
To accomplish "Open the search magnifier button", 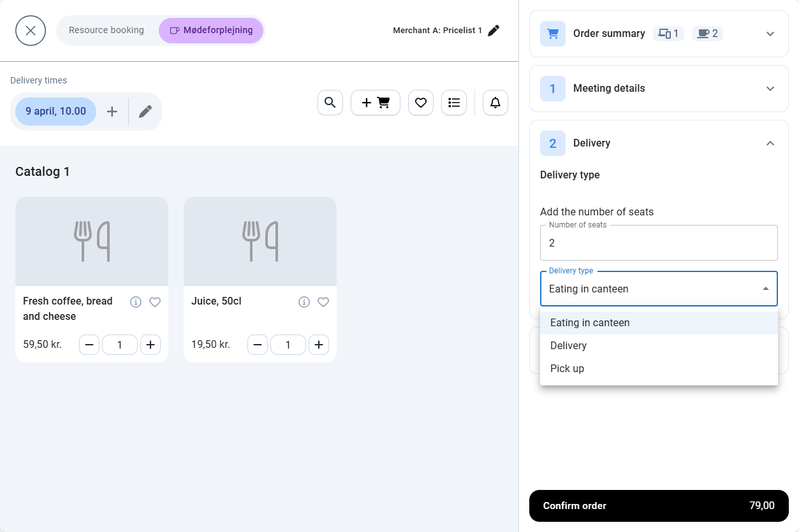I will pyautogui.click(x=330, y=103).
